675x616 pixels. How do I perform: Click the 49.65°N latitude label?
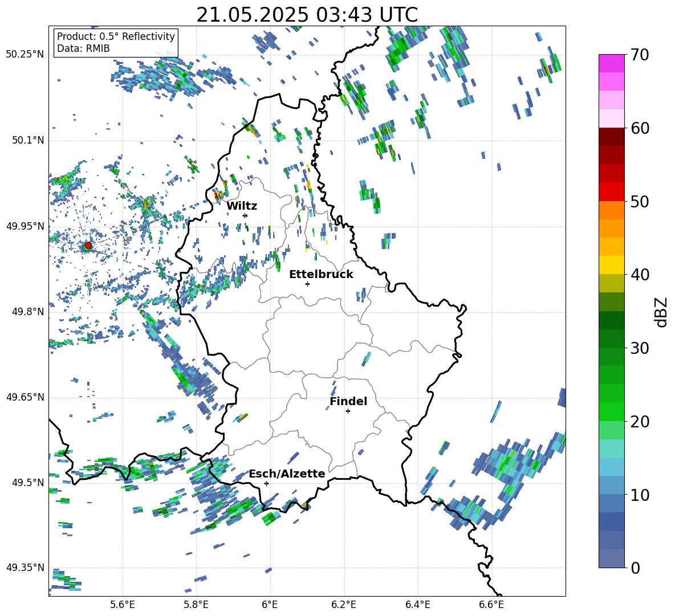click(x=25, y=397)
